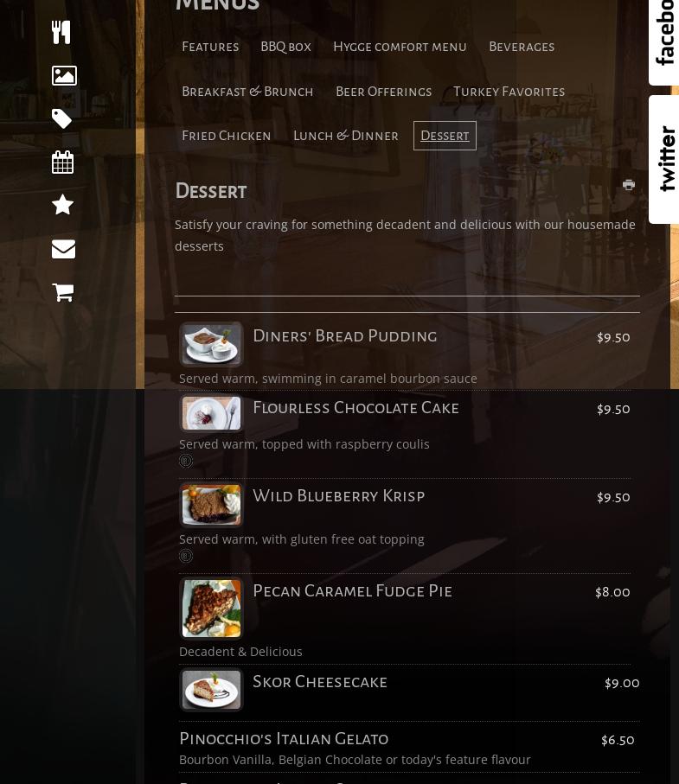Switch to the Features menu tab

coord(210,47)
